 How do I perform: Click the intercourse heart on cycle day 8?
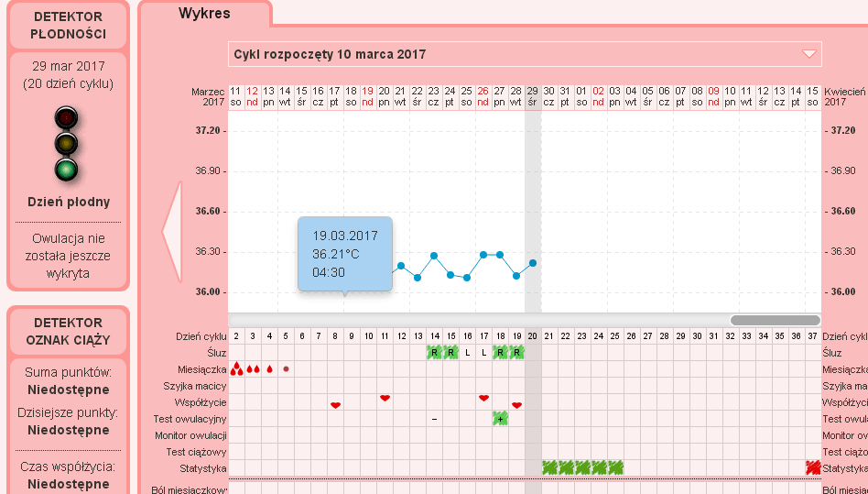(x=335, y=403)
